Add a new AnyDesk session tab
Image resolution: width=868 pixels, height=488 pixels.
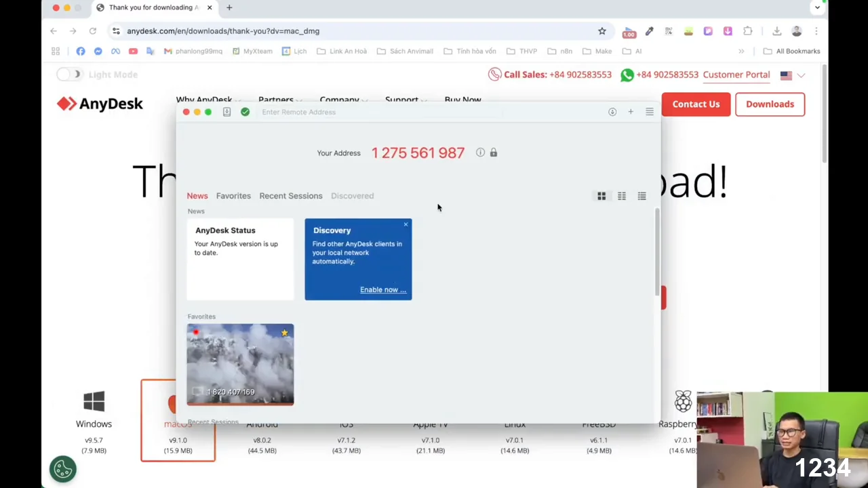click(x=631, y=112)
